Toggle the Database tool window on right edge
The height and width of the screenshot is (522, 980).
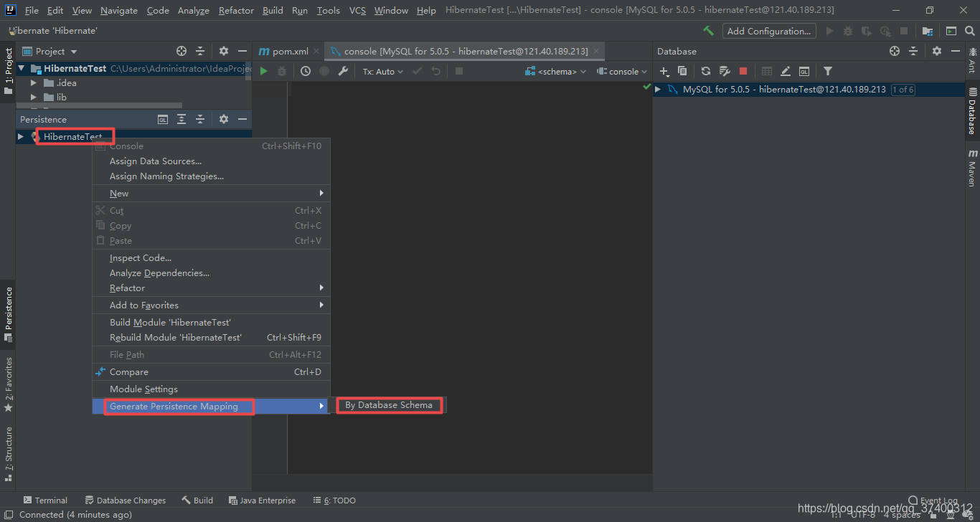point(972,111)
